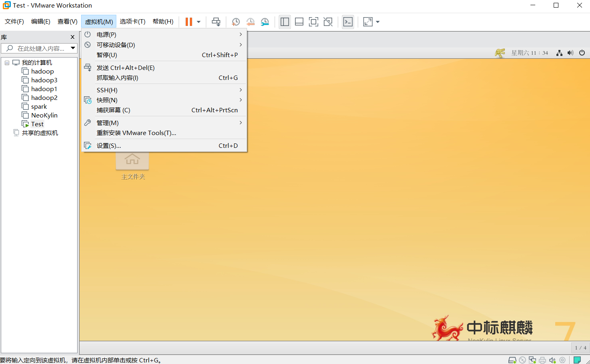The image size is (590, 364).
Task: Click the revert to snapshot toolbar icon
Action: click(250, 22)
